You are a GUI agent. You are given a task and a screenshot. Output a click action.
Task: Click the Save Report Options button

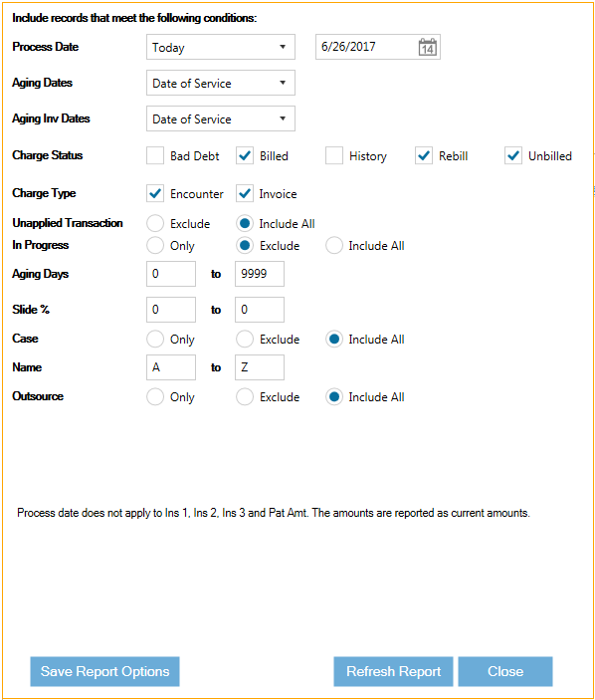click(x=104, y=671)
